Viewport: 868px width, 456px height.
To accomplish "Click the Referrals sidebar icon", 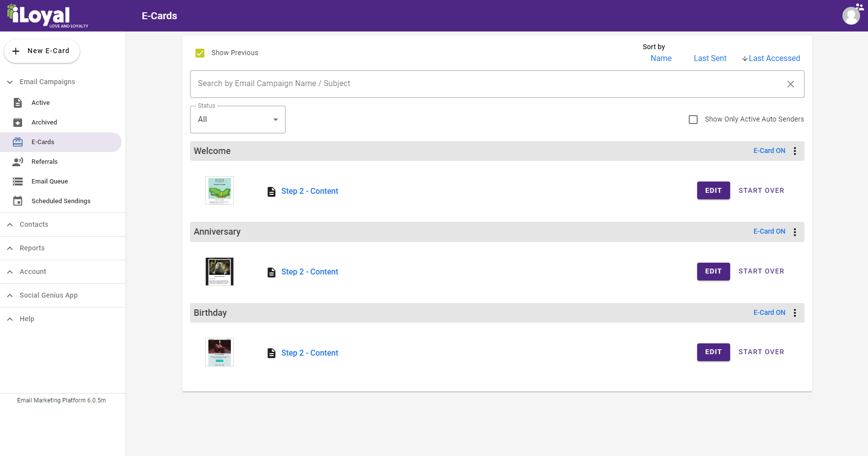I will (x=18, y=162).
